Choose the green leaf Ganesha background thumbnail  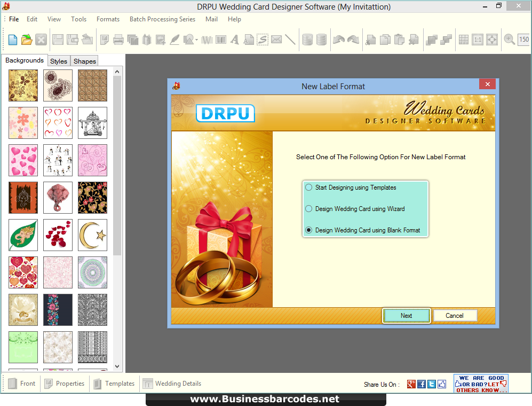coord(23,235)
